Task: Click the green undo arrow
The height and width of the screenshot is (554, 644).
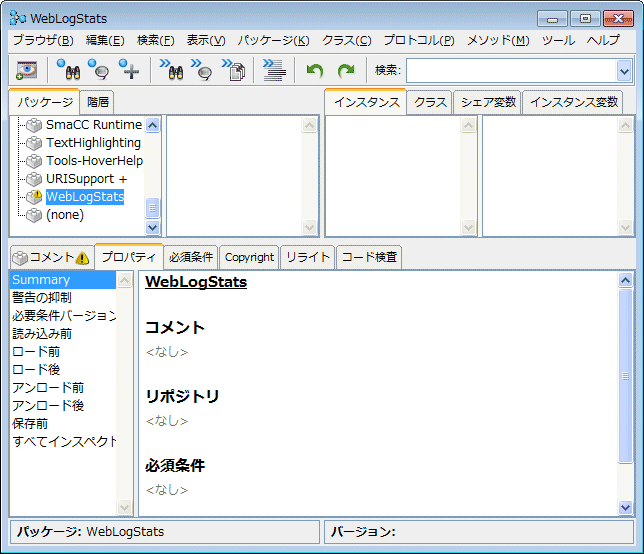Action: tap(315, 70)
